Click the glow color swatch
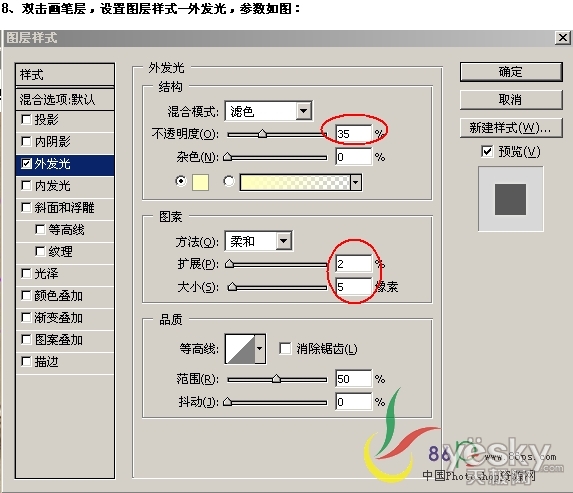 [200, 182]
